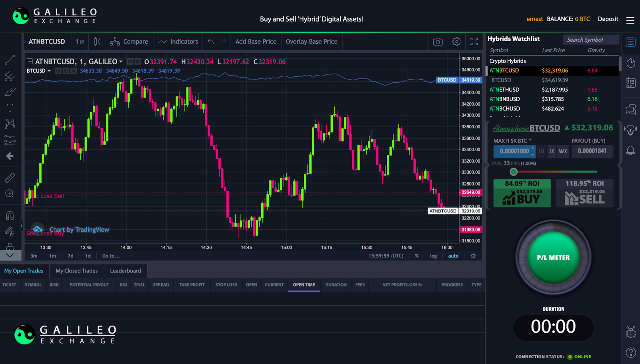Open the Leaderboard tab

click(x=126, y=271)
